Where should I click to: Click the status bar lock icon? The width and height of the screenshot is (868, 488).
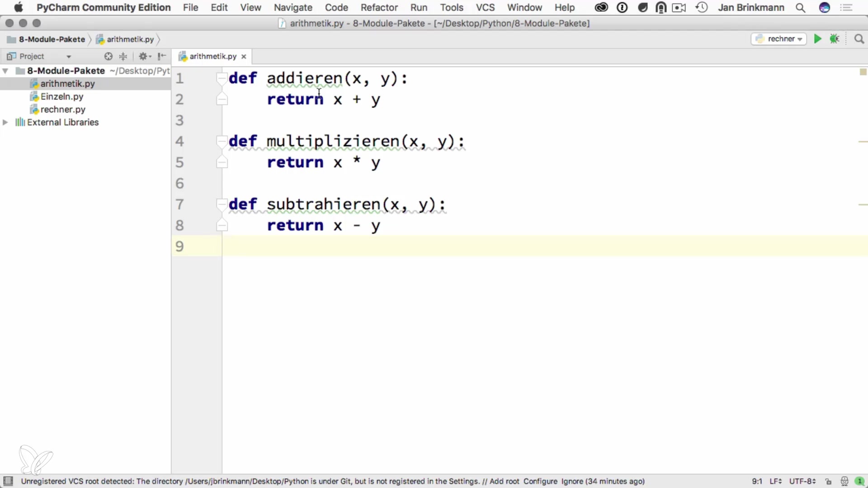point(828,482)
